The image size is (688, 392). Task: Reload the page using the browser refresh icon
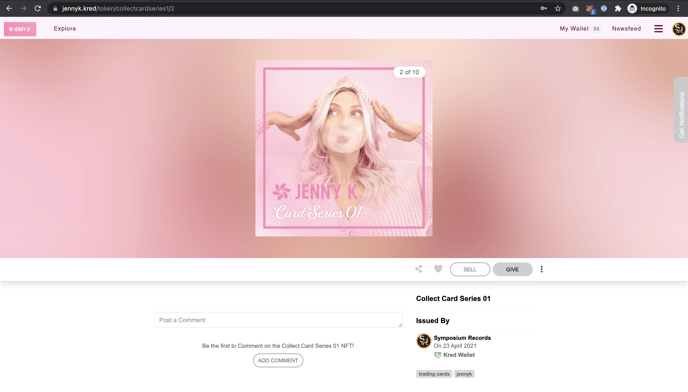(38, 8)
